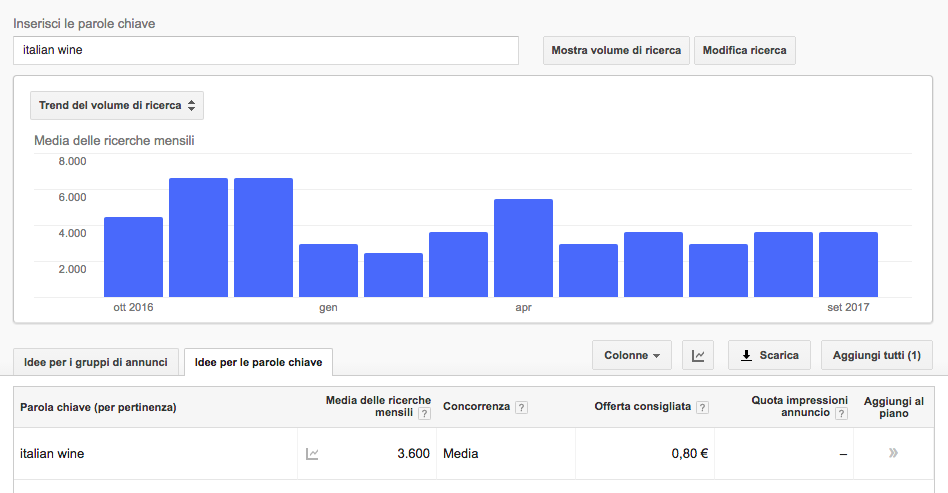Select the gen bar in chart
The height and width of the screenshot is (493, 948).
(328, 270)
